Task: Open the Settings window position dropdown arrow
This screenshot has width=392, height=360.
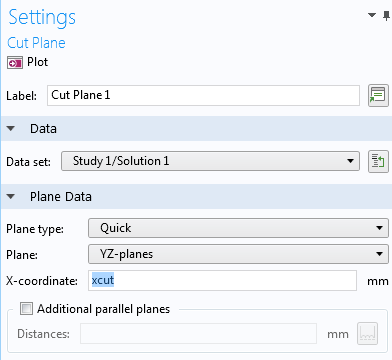Action: [372, 15]
